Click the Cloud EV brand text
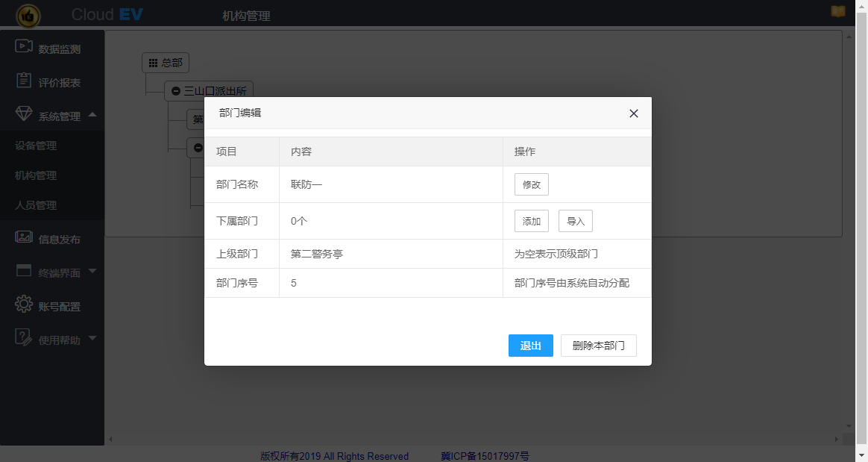This screenshot has width=868, height=462. 107,14
